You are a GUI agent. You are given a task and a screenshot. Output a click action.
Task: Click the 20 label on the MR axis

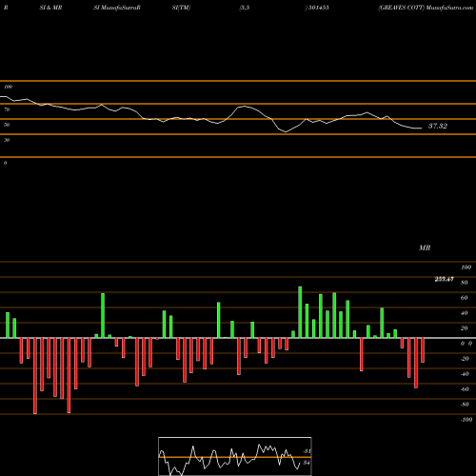point(465,328)
